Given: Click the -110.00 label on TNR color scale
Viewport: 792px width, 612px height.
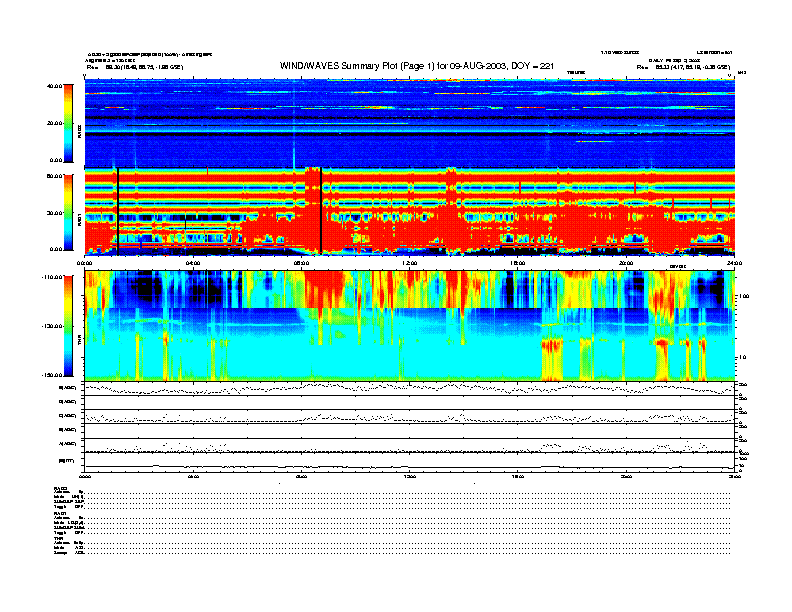Looking at the screenshot, I should [52, 277].
